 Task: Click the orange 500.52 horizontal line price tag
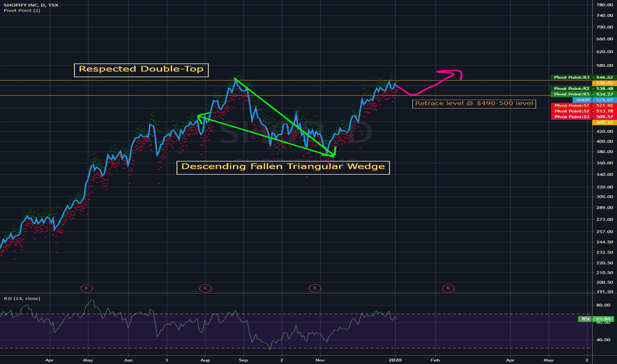coord(604,122)
